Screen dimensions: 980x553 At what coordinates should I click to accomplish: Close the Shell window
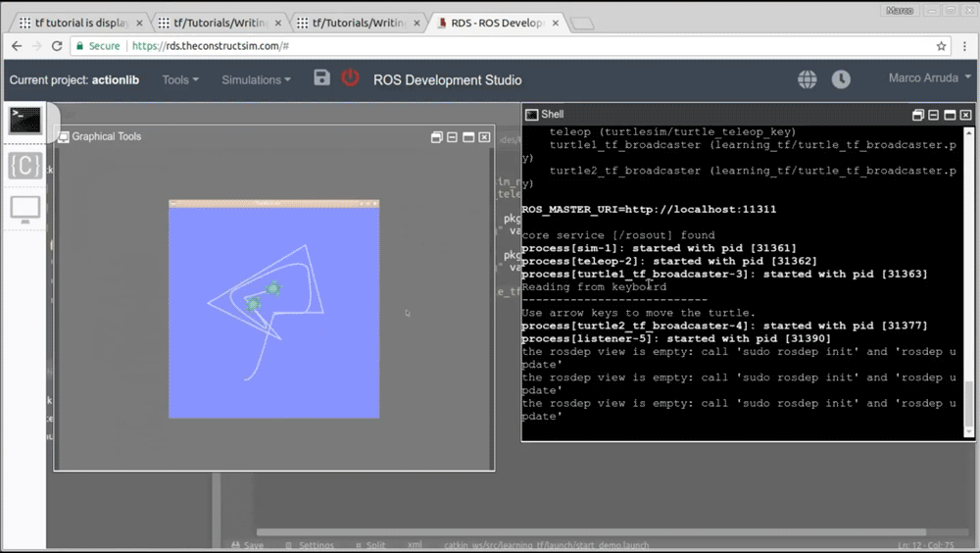pos(965,115)
